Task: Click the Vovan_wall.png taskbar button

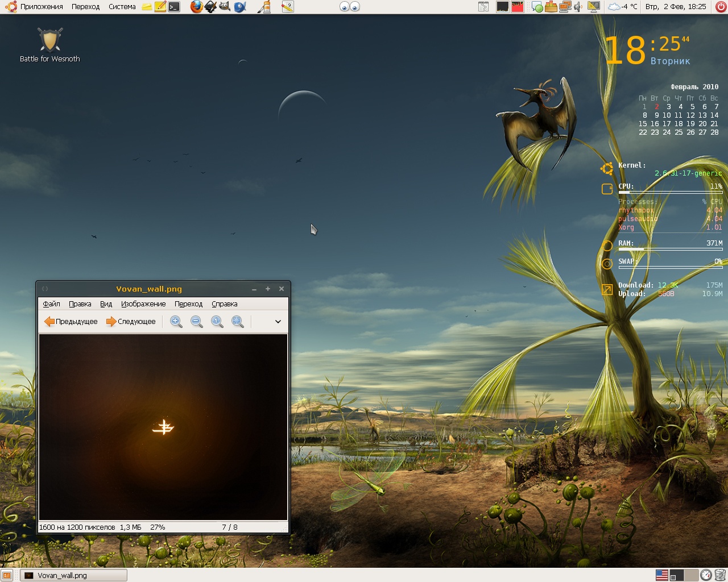Action: [x=73, y=575]
